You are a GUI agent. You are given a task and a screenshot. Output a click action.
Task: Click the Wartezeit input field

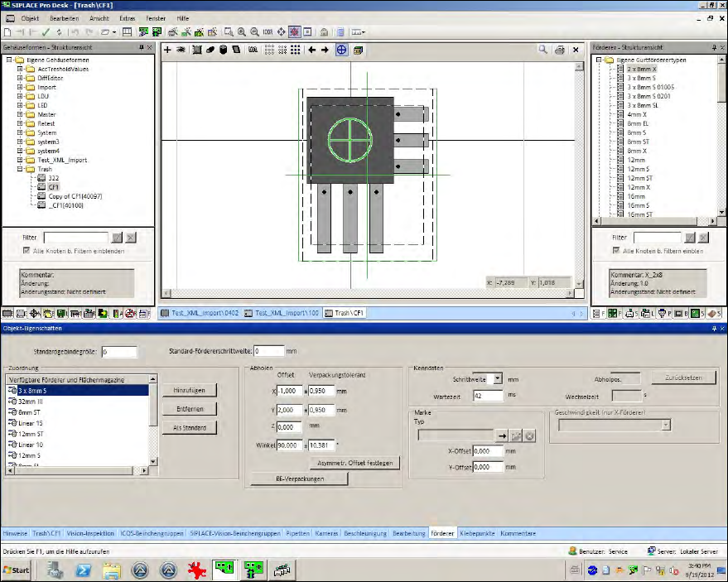click(488, 396)
